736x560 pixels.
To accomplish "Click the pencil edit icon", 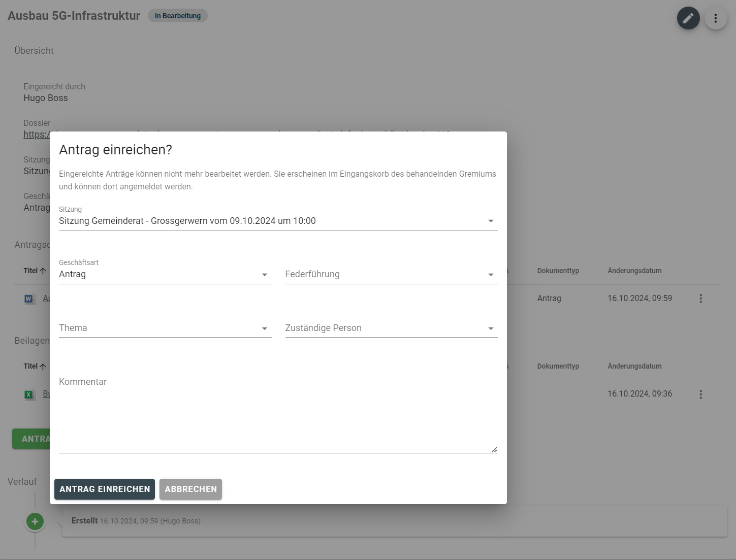I will point(688,18).
